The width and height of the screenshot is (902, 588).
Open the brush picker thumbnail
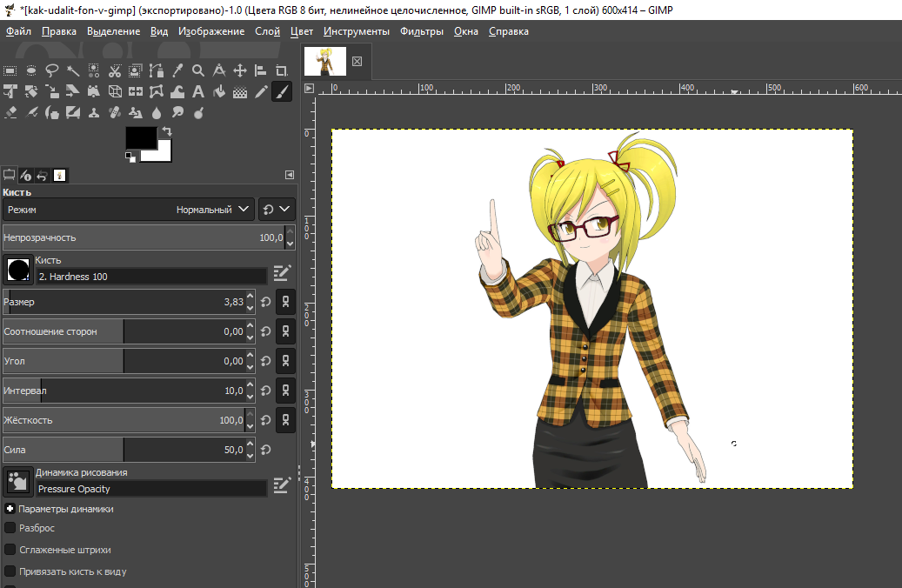pyautogui.click(x=18, y=270)
